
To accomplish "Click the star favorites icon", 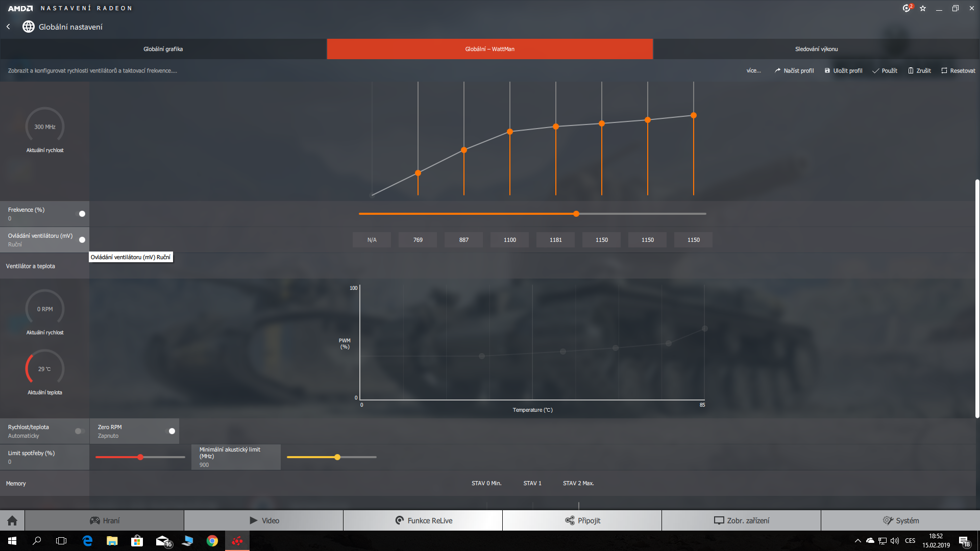I will point(923,8).
